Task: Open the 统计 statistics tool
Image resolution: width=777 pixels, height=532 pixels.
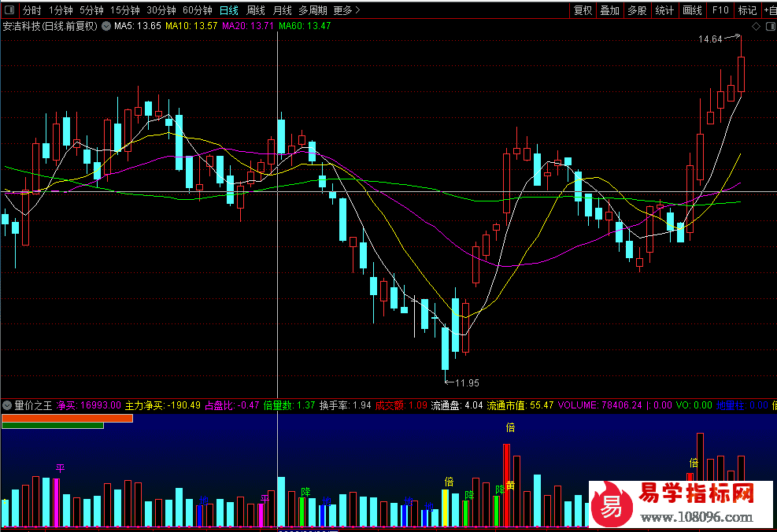Action: point(664,10)
